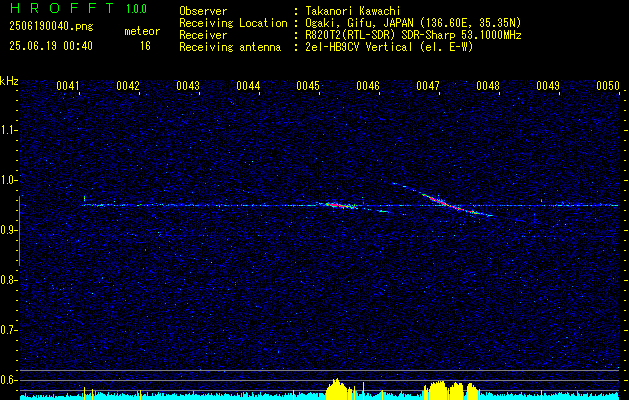Viewport: 629px width, 400px height.
Task: Click the 0042 time marker
Action: (128, 86)
